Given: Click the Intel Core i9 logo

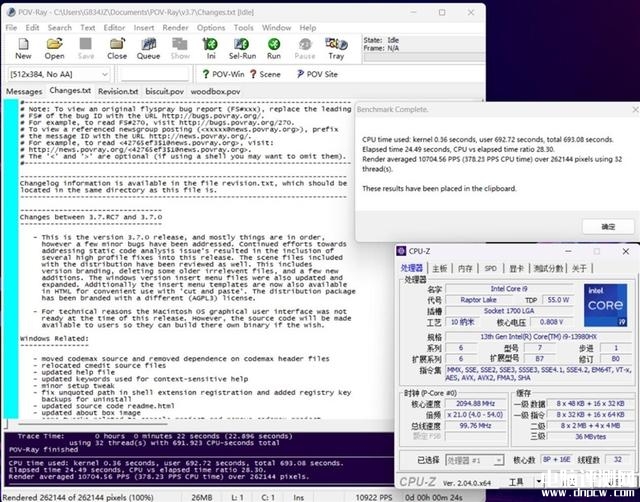Looking at the screenshot, I should coord(605,305).
